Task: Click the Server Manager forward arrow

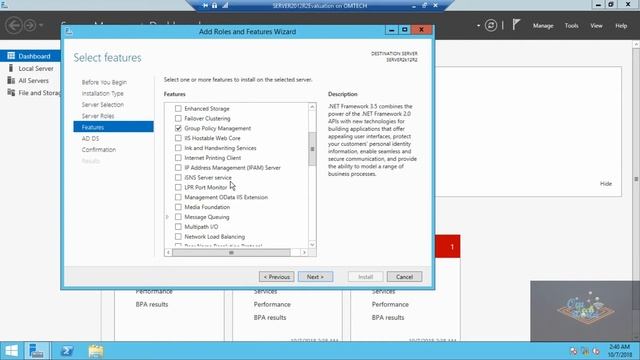Action: click(x=30, y=25)
